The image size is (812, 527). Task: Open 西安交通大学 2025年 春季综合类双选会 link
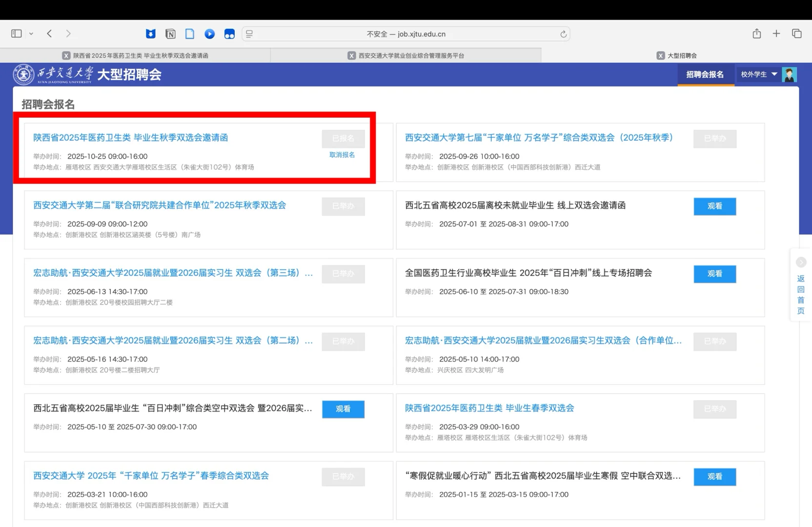click(x=151, y=476)
